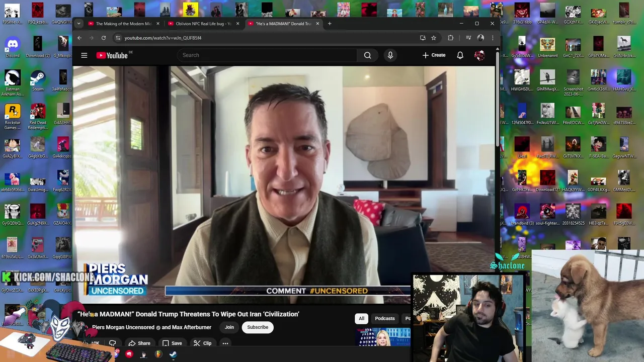Open the Create menu on YouTube

(x=434, y=55)
